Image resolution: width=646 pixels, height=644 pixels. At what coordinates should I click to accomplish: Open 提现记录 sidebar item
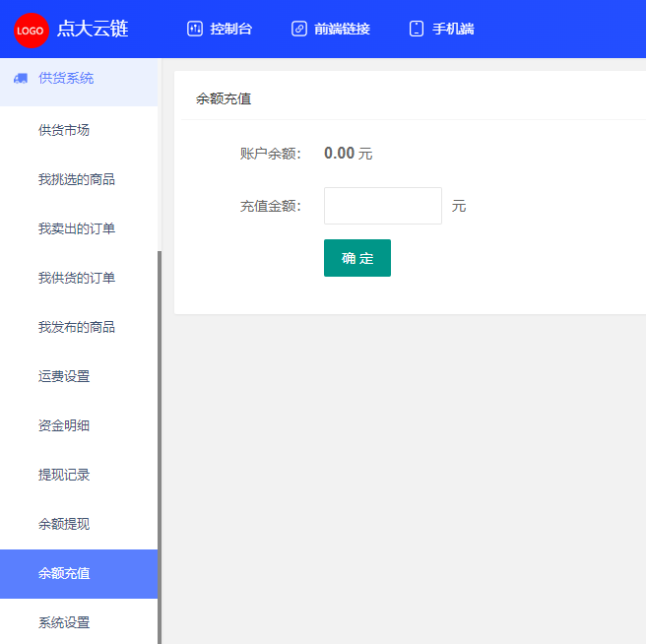pos(79,475)
